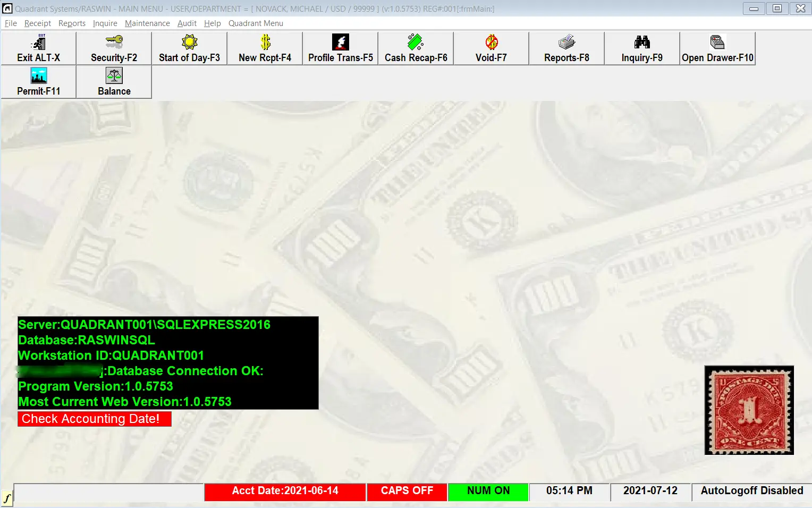Open Cash Recap-F6
The height and width of the screenshot is (508, 812).
416,48
